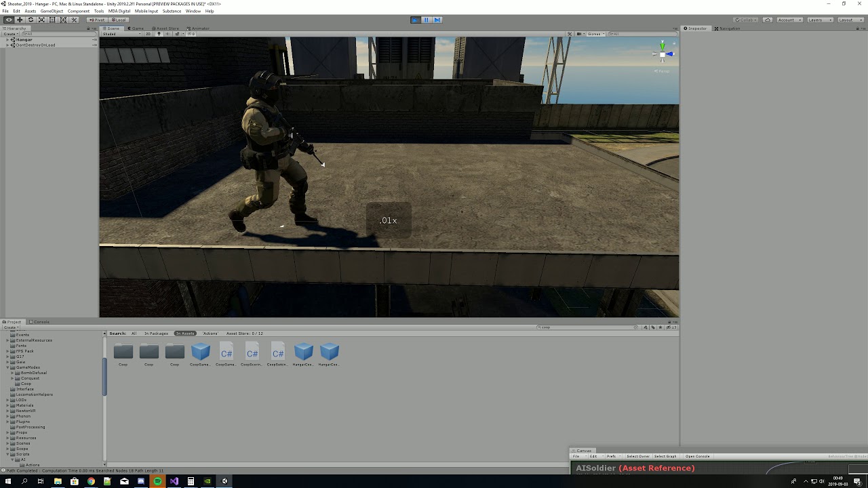Stop Play mode with Play button
Viewport: 868px width, 488px height.
(415, 20)
